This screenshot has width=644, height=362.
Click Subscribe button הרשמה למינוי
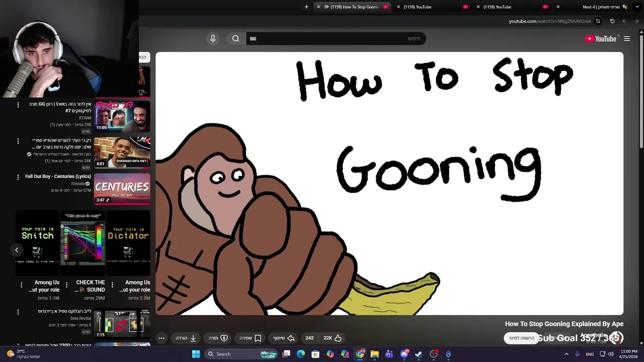(x=521, y=338)
